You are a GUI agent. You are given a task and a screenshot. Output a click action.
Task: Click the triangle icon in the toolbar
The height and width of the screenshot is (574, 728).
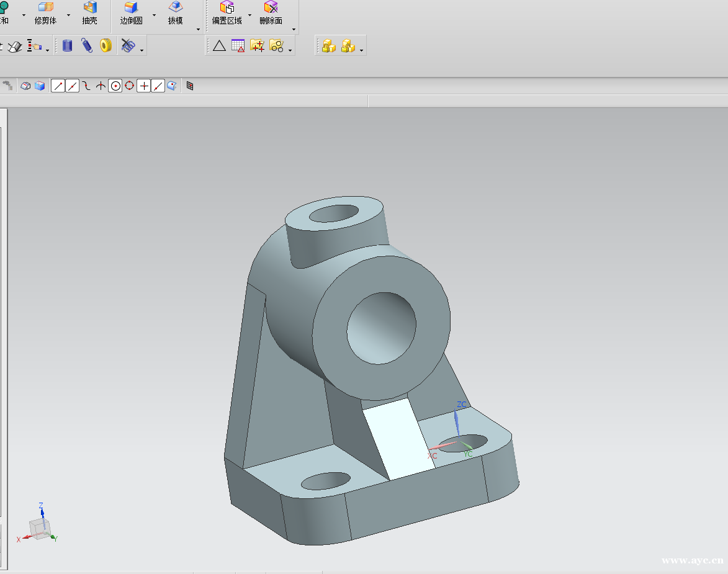point(219,45)
